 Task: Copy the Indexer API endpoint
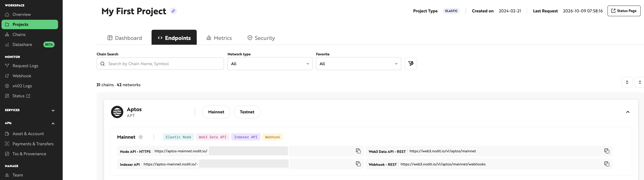point(358,164)
